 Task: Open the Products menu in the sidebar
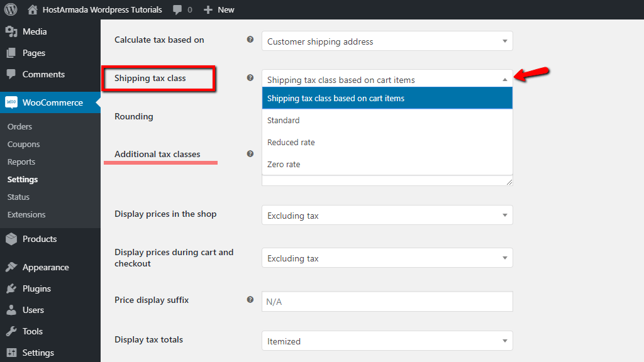click(39, 239)
